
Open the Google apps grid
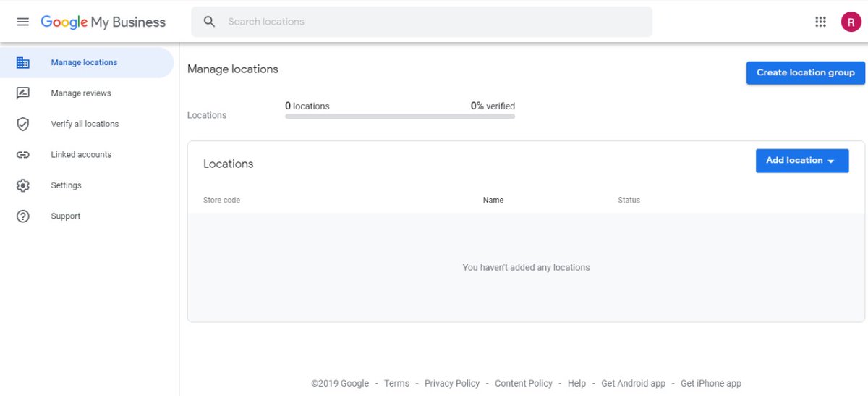(820, 22)
